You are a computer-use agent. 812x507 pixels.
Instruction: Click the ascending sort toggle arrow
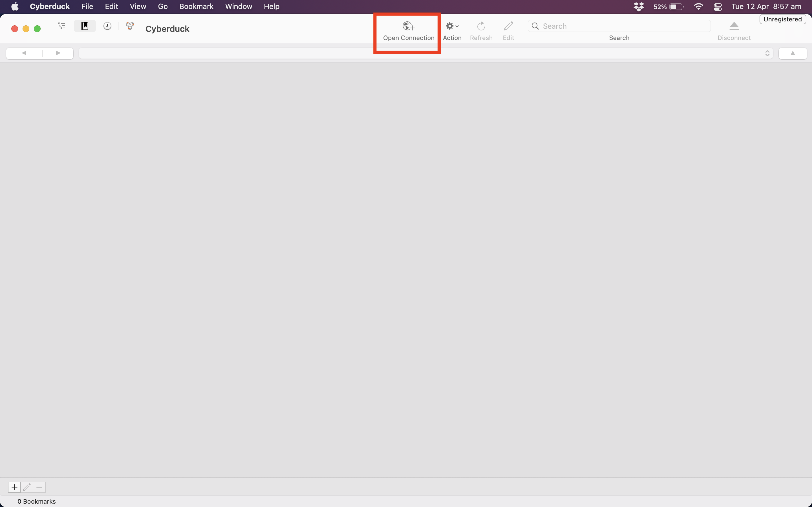pyautogui.click(x=793, y=53)
